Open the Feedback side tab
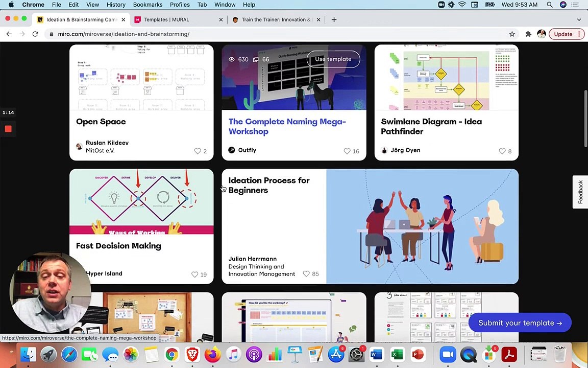Viewport: 588px width, 368px height. pyautogui.click(x=580, y=192)
